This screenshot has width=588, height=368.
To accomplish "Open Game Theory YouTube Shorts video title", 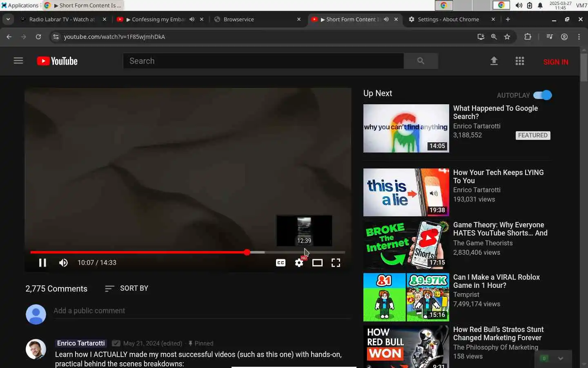I will [x=500, y=229].
